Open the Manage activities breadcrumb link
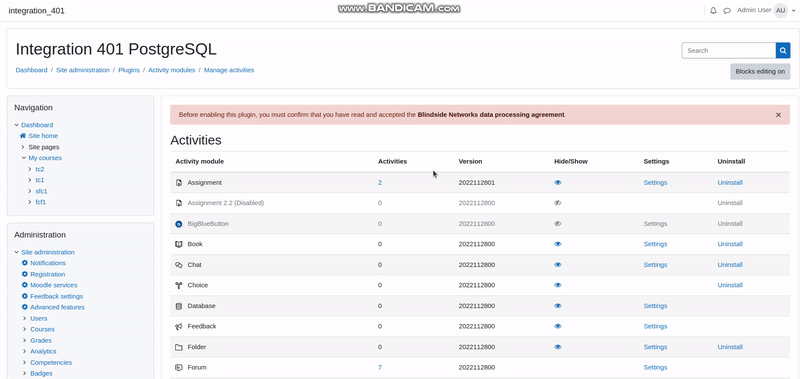Screen dimensions: 800x379 point(229,70)
